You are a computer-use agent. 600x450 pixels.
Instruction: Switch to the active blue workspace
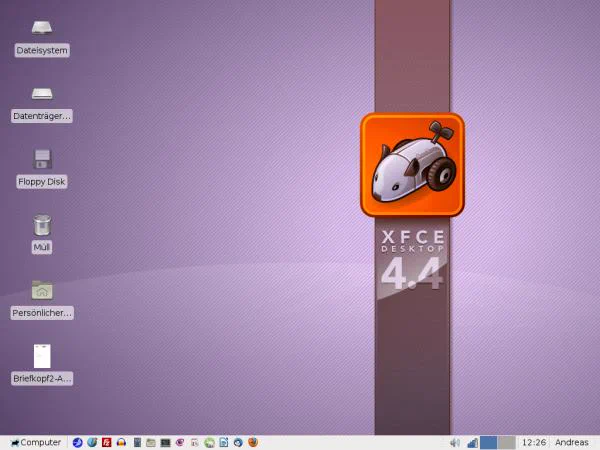tap(489, 442)
